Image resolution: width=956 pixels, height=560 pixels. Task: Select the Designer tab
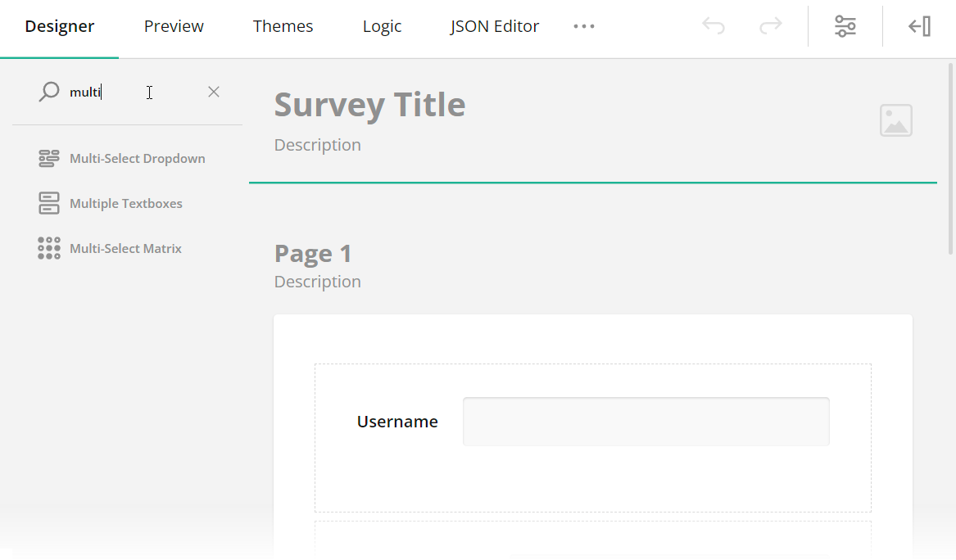click(59, 25)
